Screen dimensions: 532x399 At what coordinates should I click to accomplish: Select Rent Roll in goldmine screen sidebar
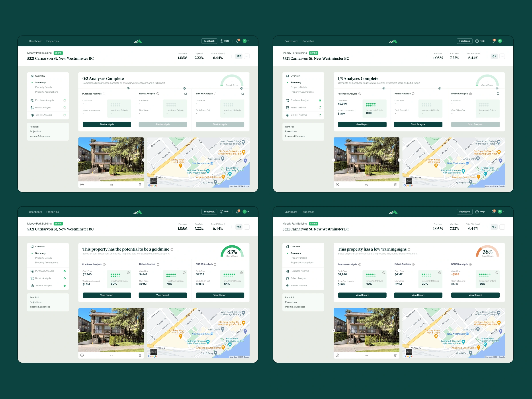tap(34, 297)
